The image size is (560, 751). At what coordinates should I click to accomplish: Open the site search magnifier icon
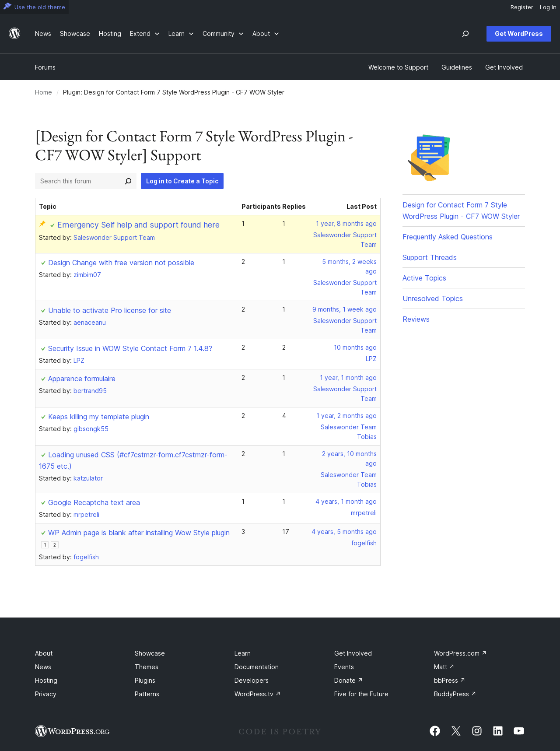tap(465, 34)
